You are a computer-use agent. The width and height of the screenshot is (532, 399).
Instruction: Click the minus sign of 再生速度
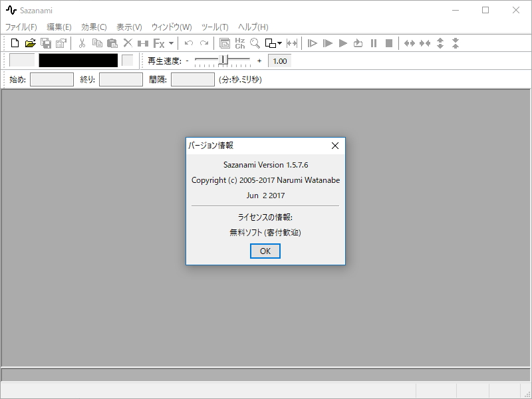point(187,61)
